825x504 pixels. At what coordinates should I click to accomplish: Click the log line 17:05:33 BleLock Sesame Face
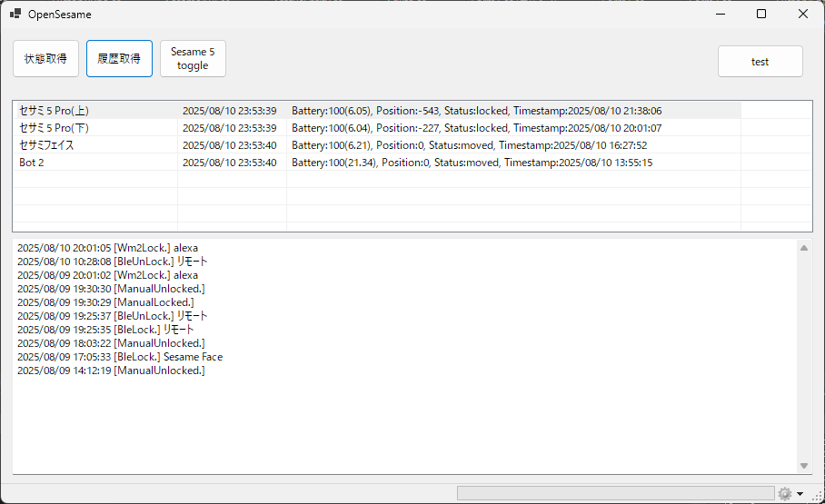pos(120,357)
